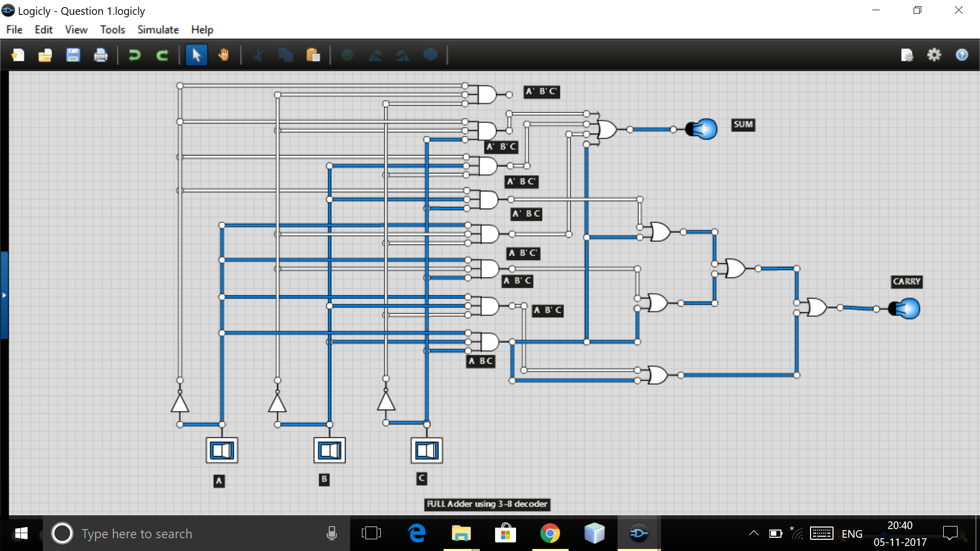980x551 pixels.
Task: Select the OR gate feeding SUM bulb
Action: point(607,130)
